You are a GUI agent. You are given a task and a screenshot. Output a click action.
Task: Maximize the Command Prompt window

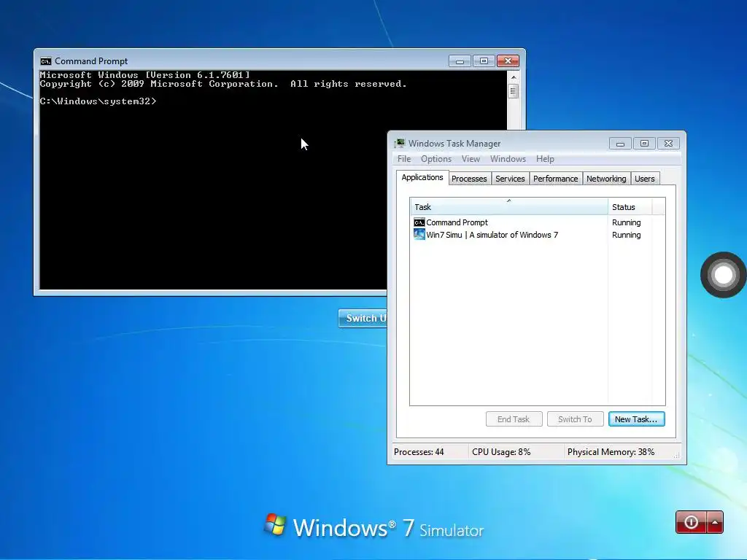pos(484,61)
